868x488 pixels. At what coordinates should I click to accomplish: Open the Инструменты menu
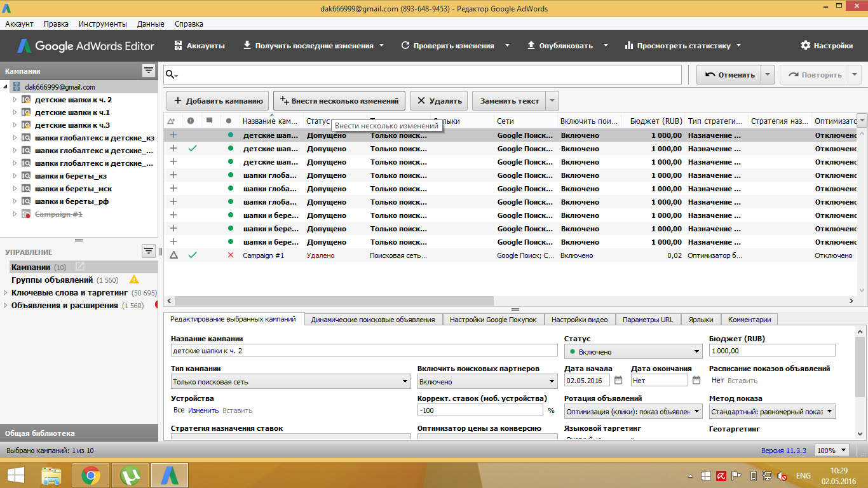pyautogui.click(x=103, y=24)
